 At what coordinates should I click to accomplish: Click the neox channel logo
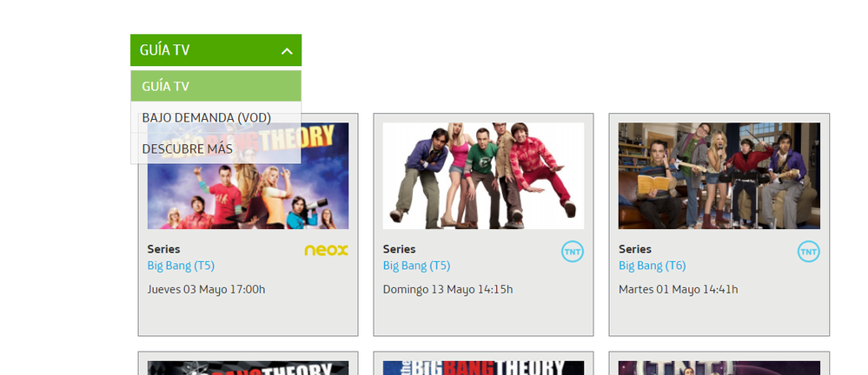326,251
